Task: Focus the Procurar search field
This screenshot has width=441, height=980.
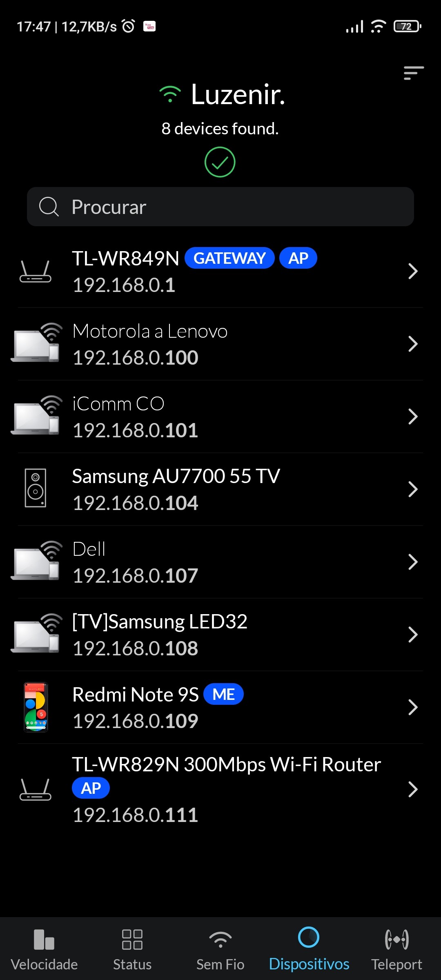Action: pos(229,207)
